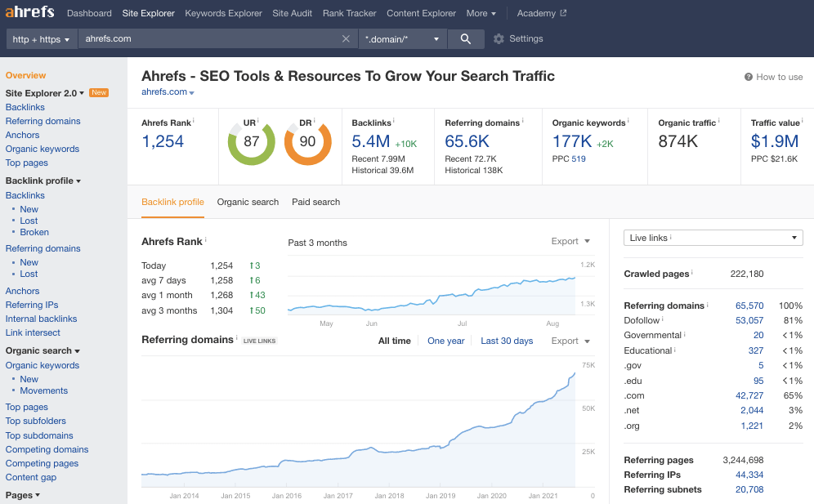Click the 'New' badge next to Site Explorer 2.0

pyautogui.click(x=99, y=92)
